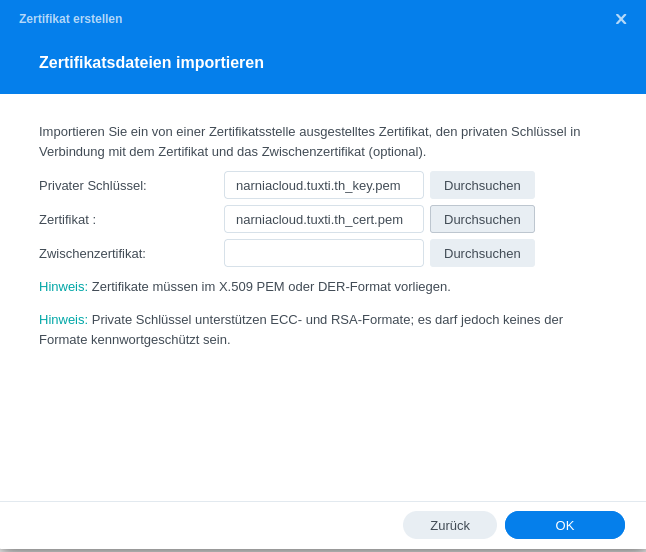Click the 'Zertifikatsdateien importieren' heading
This screenshot has width=646, height=552.
tap(151, 63)
